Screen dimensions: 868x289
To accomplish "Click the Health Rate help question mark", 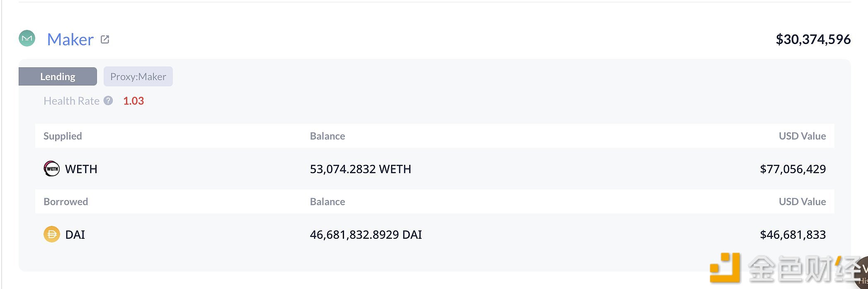I will tap(108, 101).
